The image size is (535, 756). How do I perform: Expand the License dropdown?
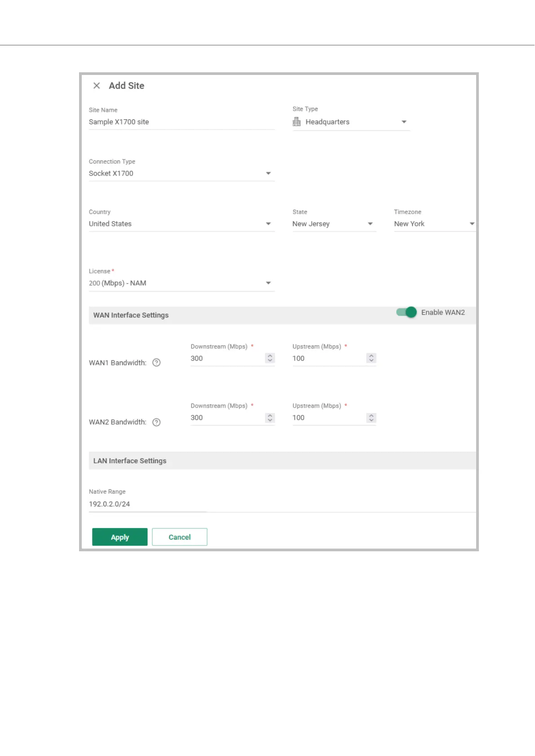coord(268,283)
